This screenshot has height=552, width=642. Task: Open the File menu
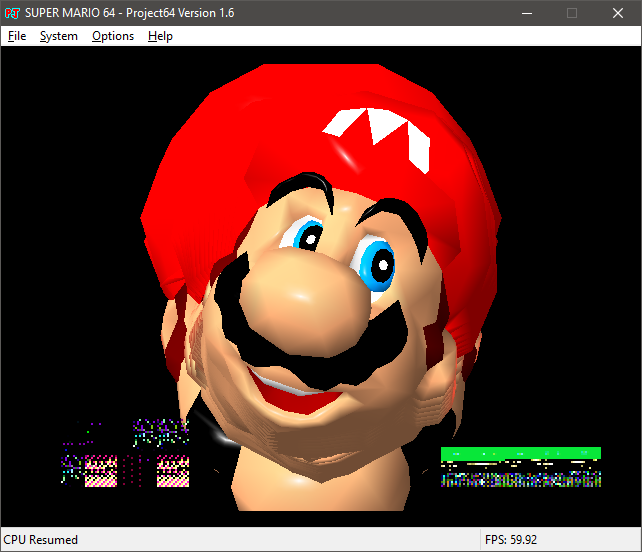tap(17, 36)
